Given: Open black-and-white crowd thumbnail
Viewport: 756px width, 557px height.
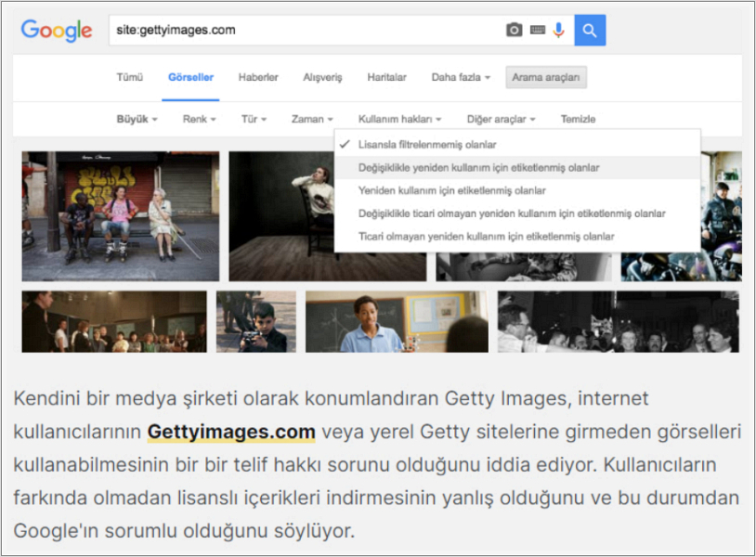Looking at the screenshot, I should (619, 321).
